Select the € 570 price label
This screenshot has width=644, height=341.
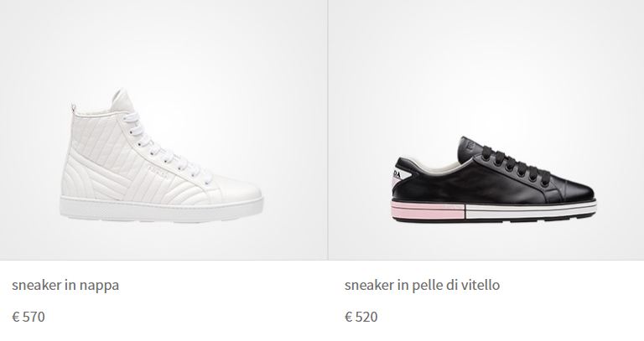[x=29, y=317]
